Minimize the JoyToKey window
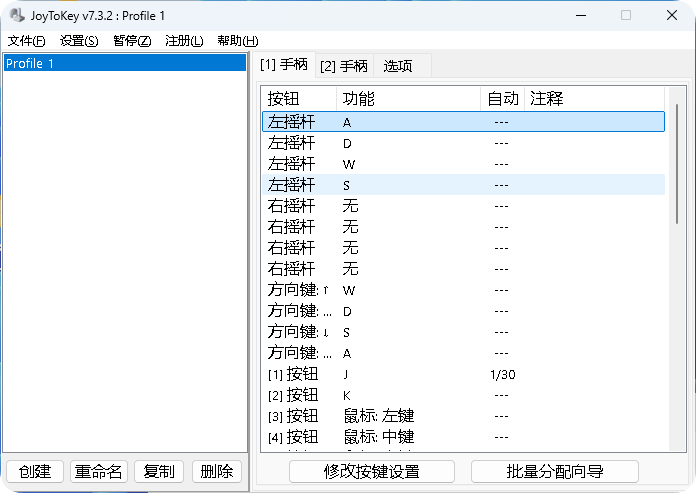The height and width of the screenshot is (493, 696). click(581, 16)
